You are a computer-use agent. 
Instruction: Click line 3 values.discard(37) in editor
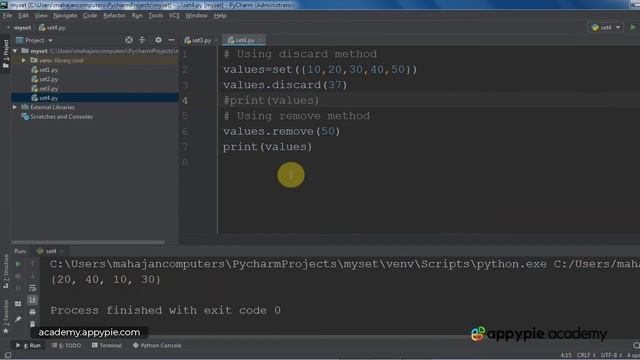click(x=285, y=85)
